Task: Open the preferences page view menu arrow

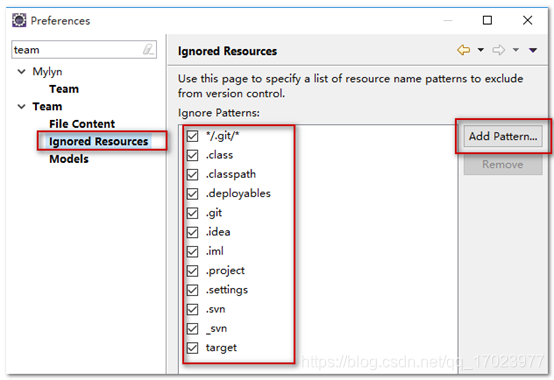Action: coord(533,50)
